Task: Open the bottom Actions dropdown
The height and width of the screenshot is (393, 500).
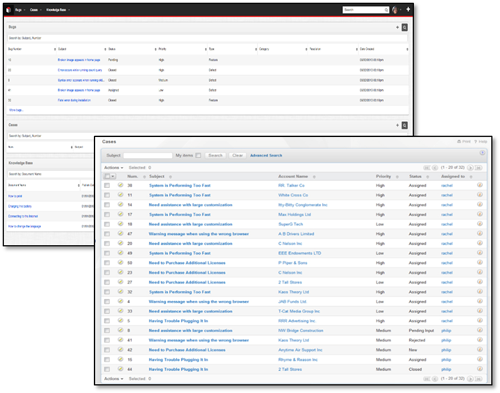Action: (113, 379)
